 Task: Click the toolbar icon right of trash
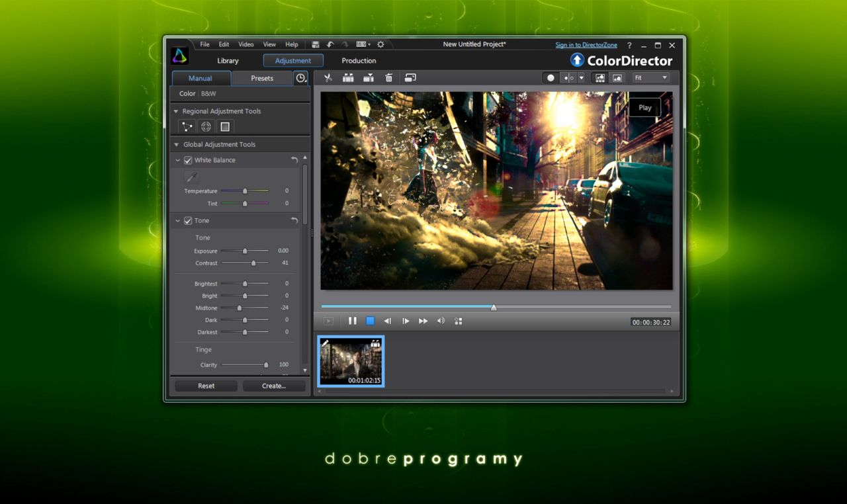410,78
